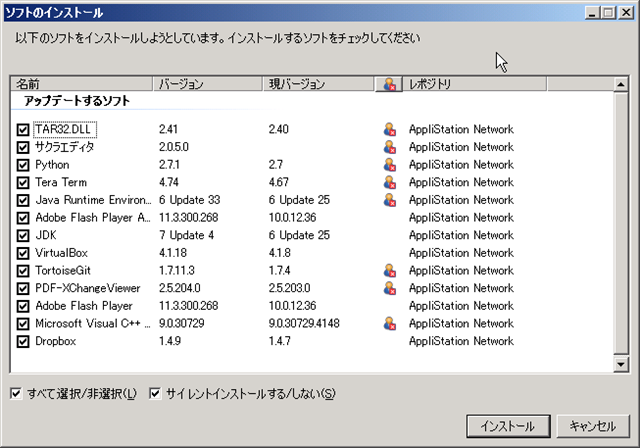The image size is (640, 448).
Task: Click the user icon column header
Action: pos(389,84)
